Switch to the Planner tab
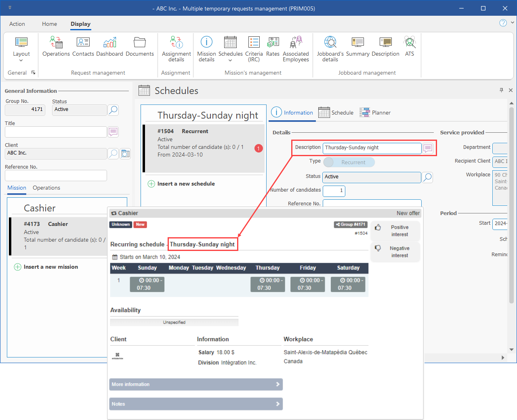The height and width of the screenshot is (420, 517). (375, 113)
